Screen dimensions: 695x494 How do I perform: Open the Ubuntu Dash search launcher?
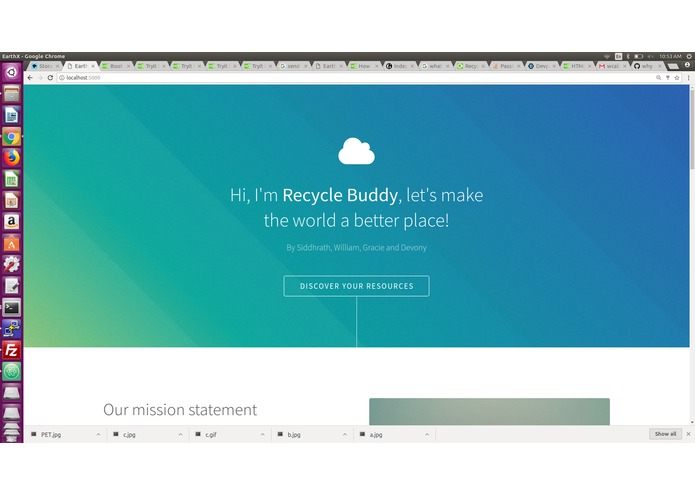pyautogui.click(x=12, y=72)
